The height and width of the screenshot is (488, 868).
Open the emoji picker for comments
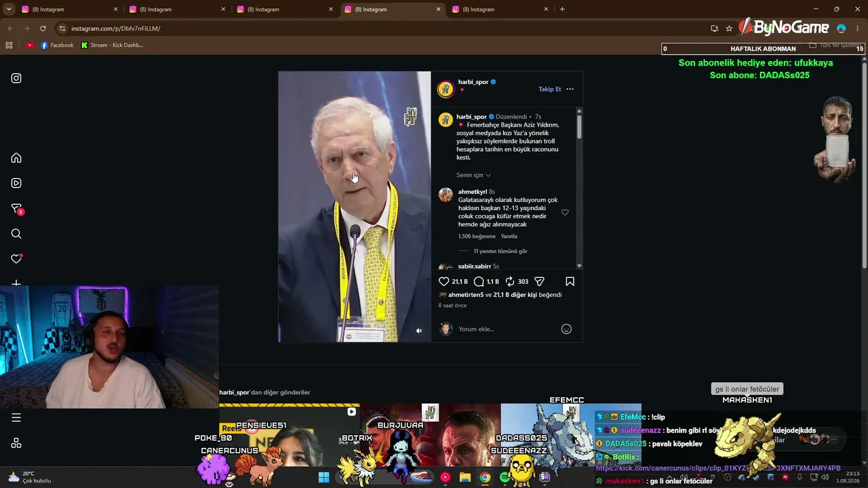click(566, 329)
